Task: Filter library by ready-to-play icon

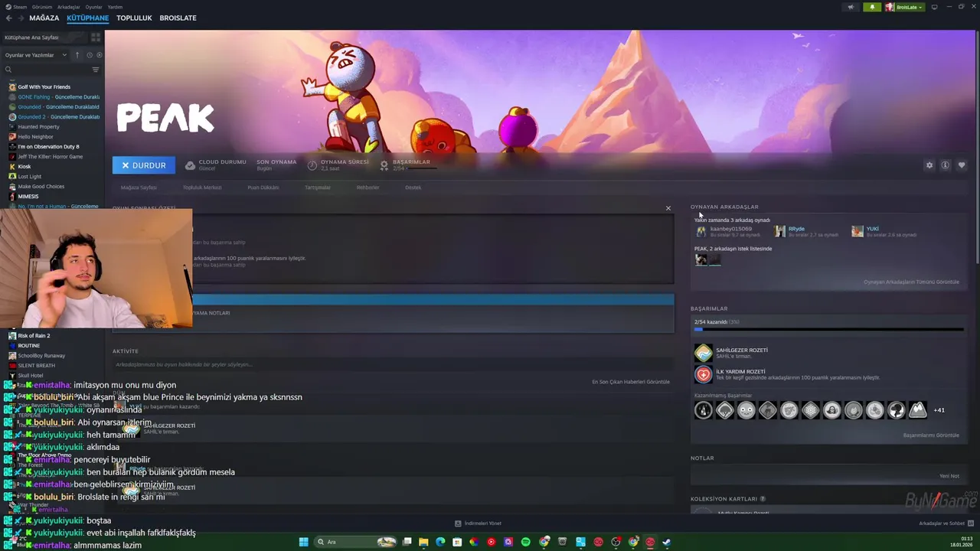Action: coord(100,55)
